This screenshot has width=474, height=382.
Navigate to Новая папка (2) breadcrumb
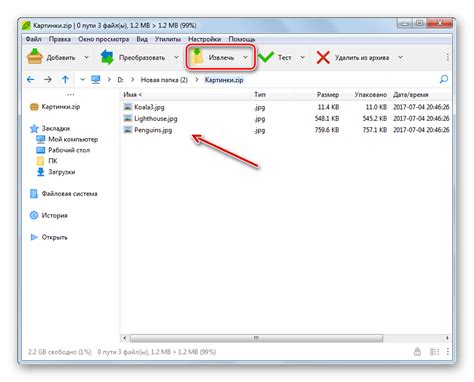pyautogui.click(x=164, y=80)
